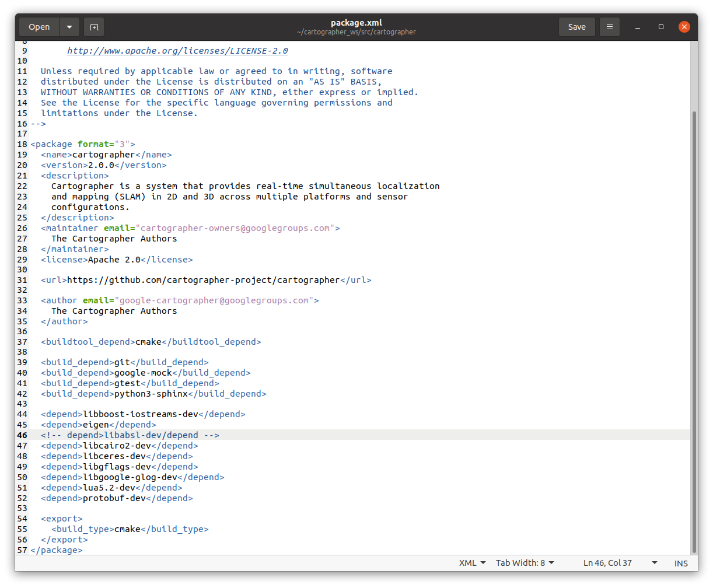Click the opening export tag
713x588 pixels.
tap(62, 519)
